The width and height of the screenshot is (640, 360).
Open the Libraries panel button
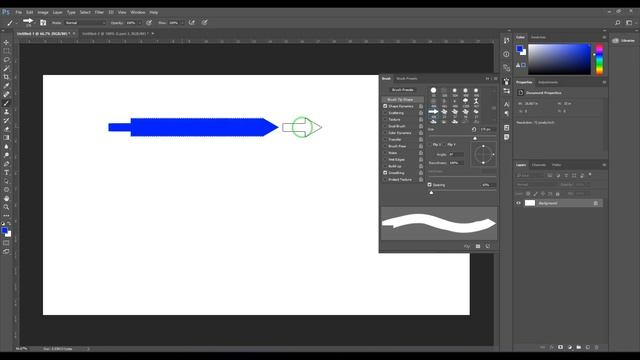624,40
